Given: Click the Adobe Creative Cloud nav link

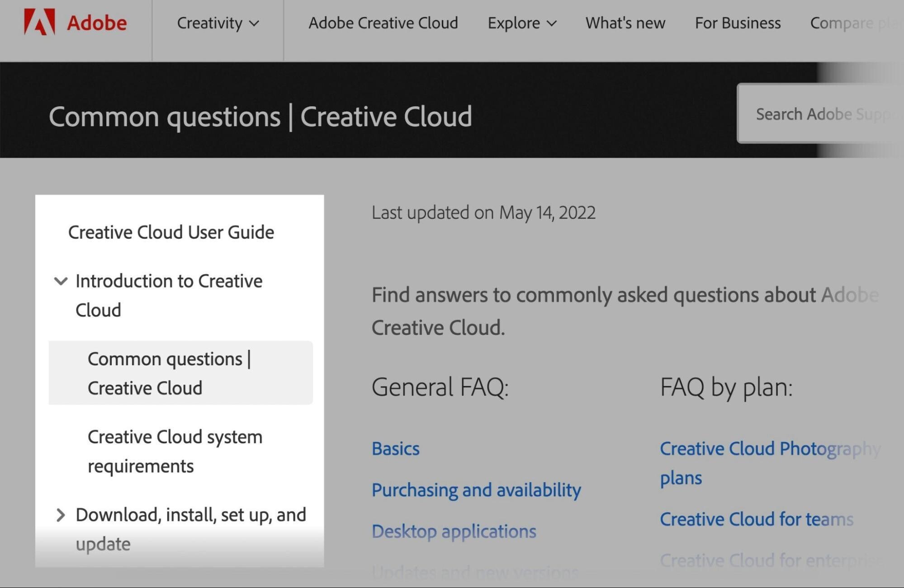Looking at the screenshot, I should tap(382, 23).
